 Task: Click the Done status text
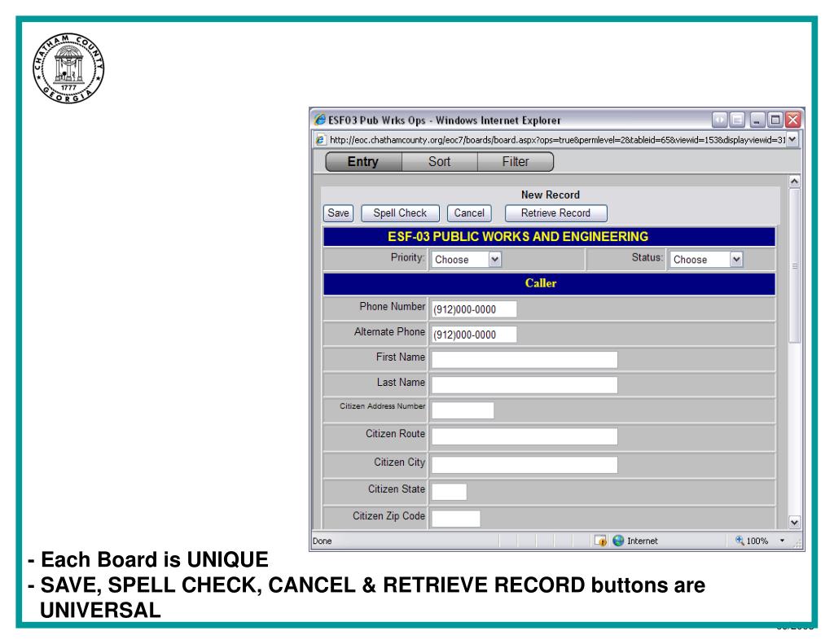tap(323, 541)
